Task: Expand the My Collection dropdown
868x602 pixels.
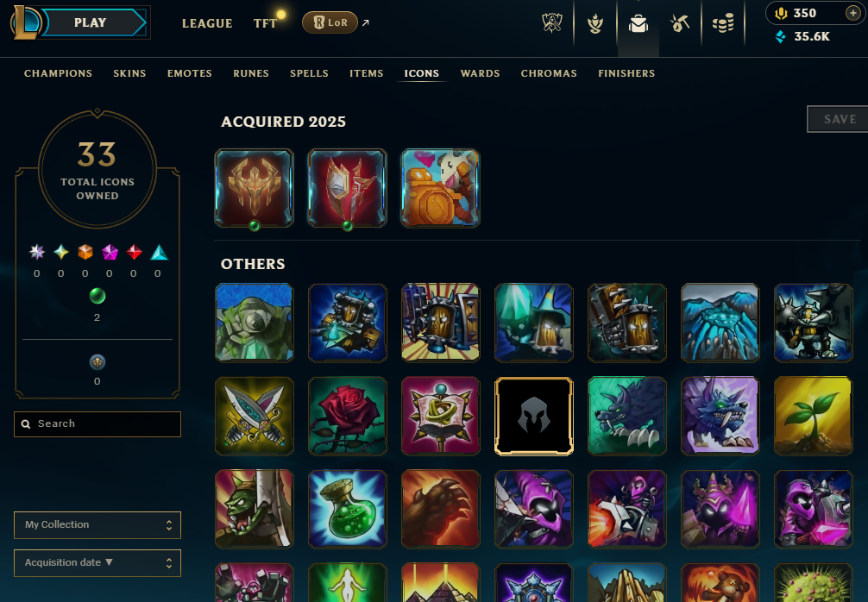Action: (97, 525)
